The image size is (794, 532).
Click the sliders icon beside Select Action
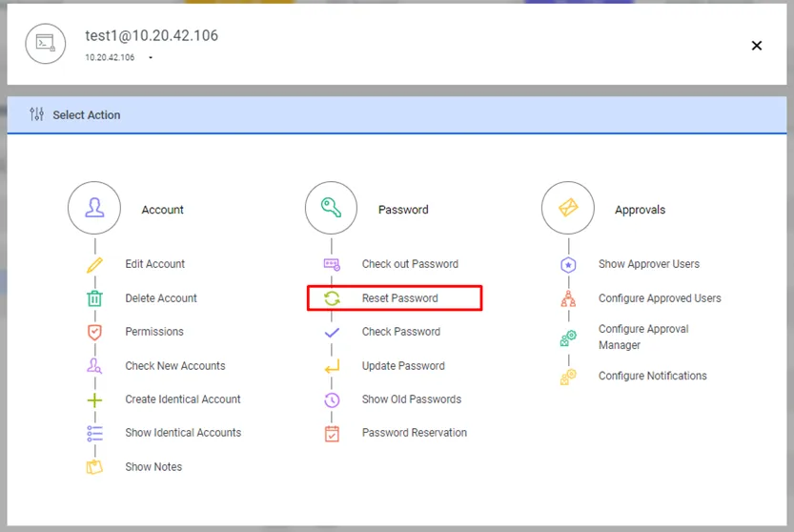(x=36, y=114)
